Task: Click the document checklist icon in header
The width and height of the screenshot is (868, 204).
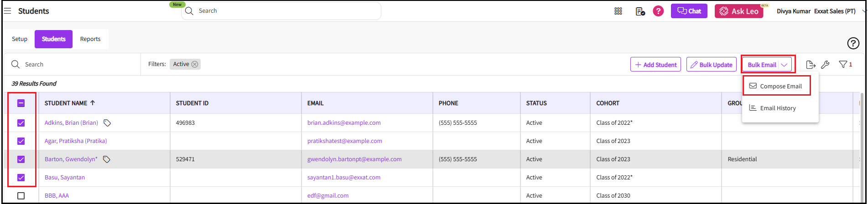Action: pos(640,11)
